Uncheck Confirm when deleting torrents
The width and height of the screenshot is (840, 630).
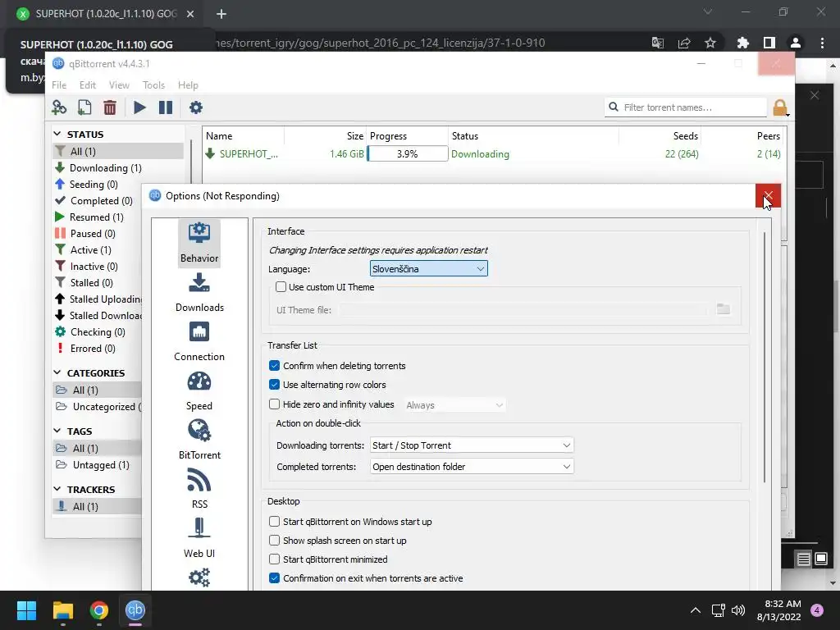point(274,365)
